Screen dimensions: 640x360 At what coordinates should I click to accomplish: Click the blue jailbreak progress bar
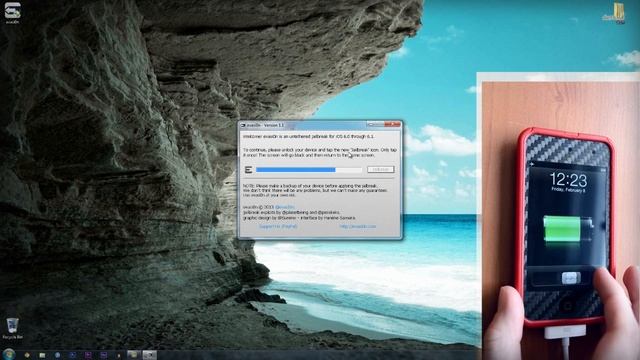(309, 169)
